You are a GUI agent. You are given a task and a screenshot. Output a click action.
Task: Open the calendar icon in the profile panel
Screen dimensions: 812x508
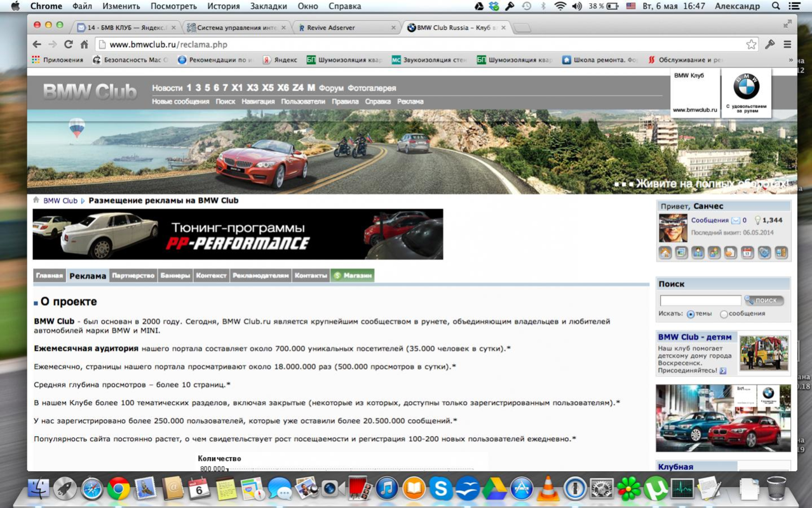click(x=747, y=253)
